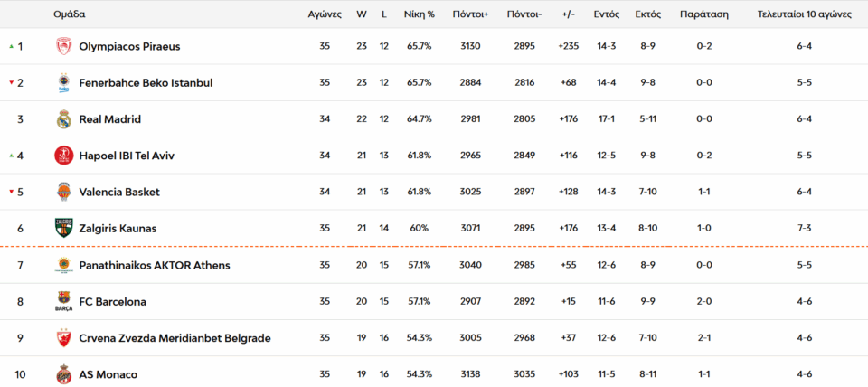
Task: Click the Valencia Basket logo
Action: [63, 193]
